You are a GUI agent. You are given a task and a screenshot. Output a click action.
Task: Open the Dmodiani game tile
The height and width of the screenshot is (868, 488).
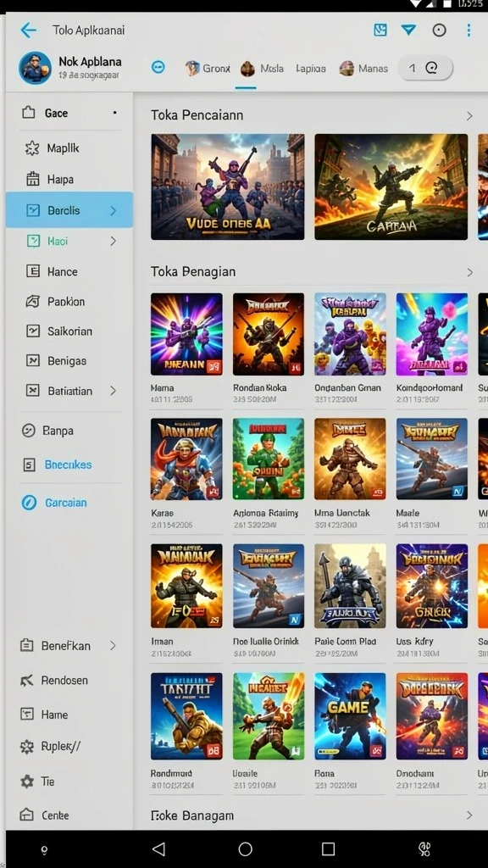click(x=432, y=715)
